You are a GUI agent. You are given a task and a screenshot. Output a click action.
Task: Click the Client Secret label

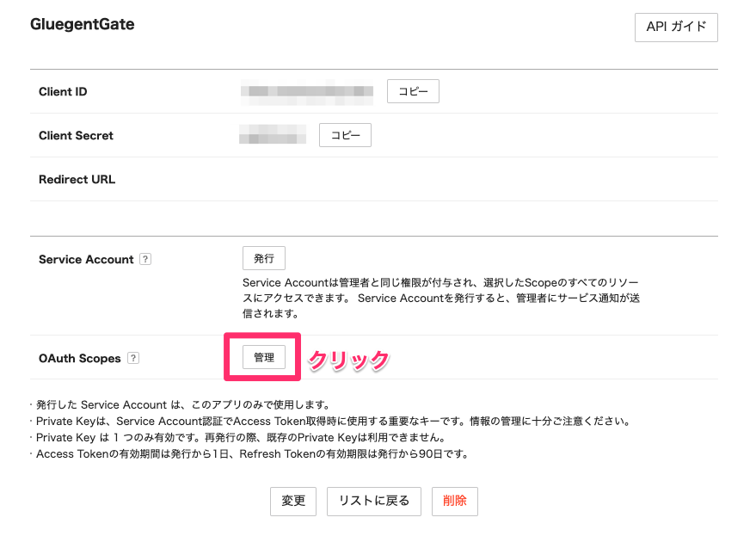[76, 136]
